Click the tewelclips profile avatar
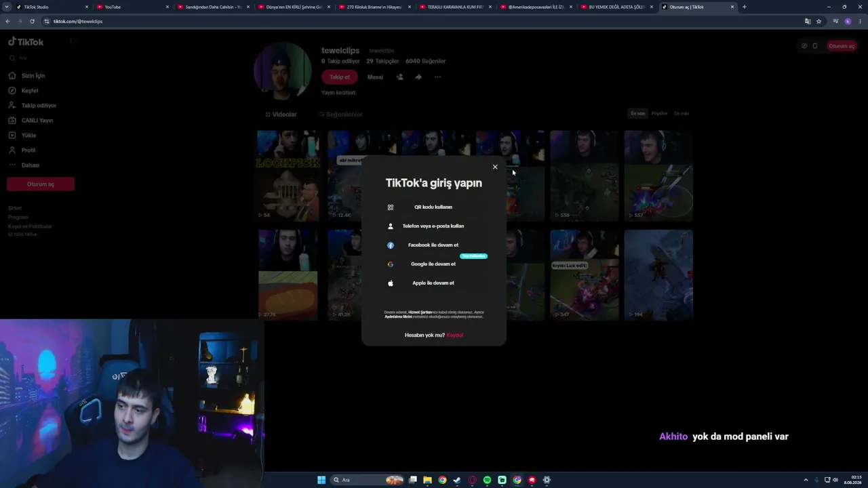 pyautogui.click(x=283, y=71)
